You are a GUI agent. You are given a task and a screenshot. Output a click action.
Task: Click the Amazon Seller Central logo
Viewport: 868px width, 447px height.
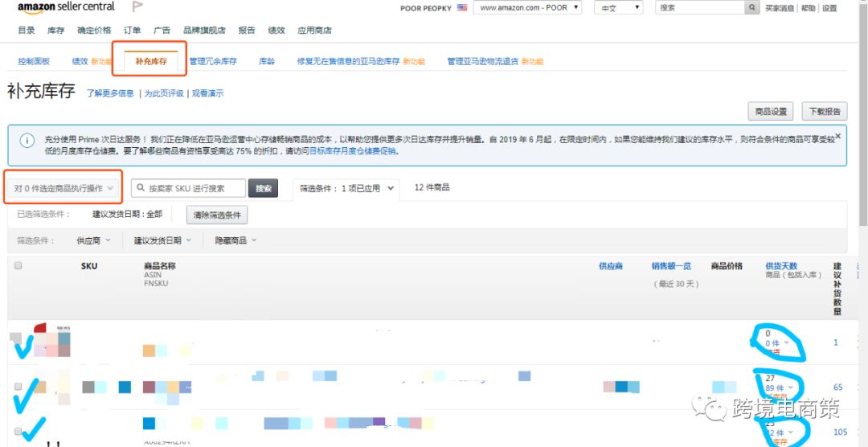(66, 7)
